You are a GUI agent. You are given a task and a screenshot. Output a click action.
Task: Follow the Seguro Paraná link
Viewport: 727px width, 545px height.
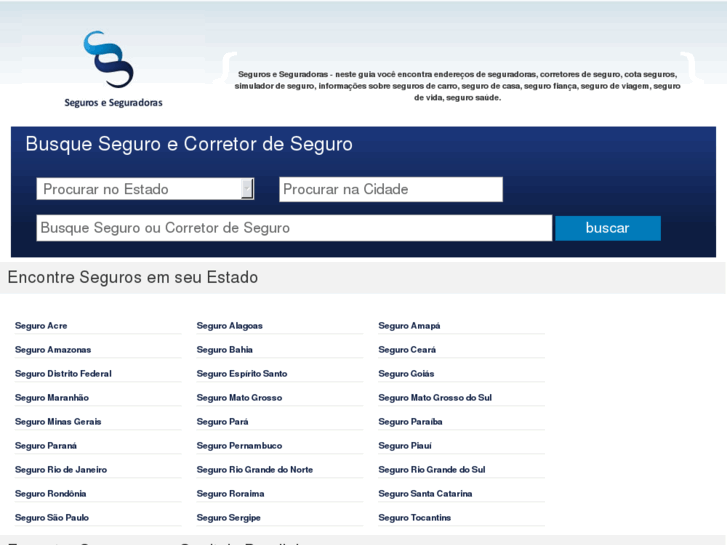click(x=46, y=446)
